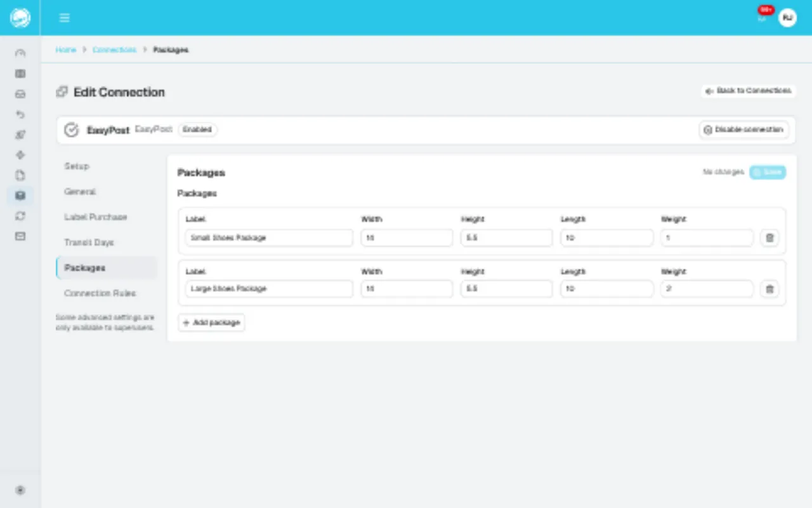812x508 pixels.
Task: Open the Transit Days section
Action: 106,243
